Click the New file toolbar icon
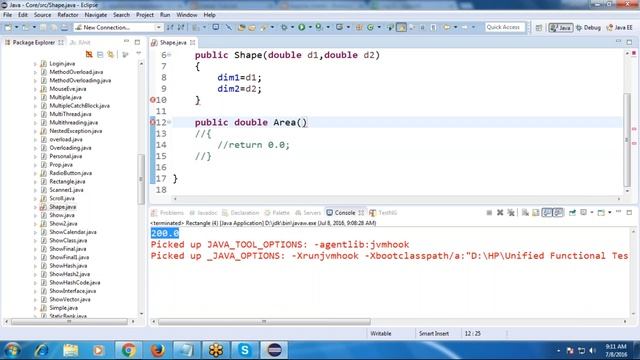The height and width of the screenshot is (360, 640). [8, 27]
